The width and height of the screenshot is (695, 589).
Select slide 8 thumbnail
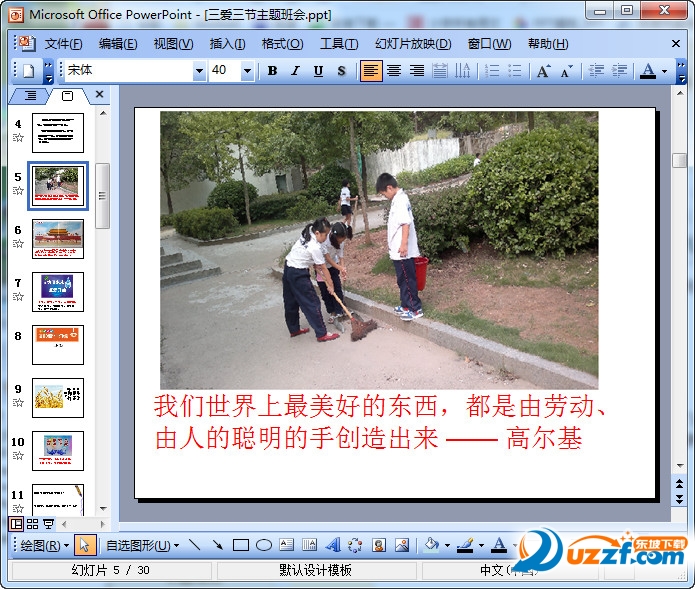[58, 345]
